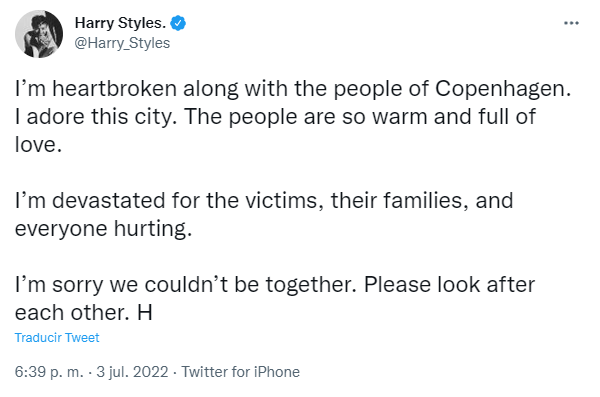Viewport: 600px width, 397px height.
Task: Click the "everyone hurting." line
Action: [103, 229]
